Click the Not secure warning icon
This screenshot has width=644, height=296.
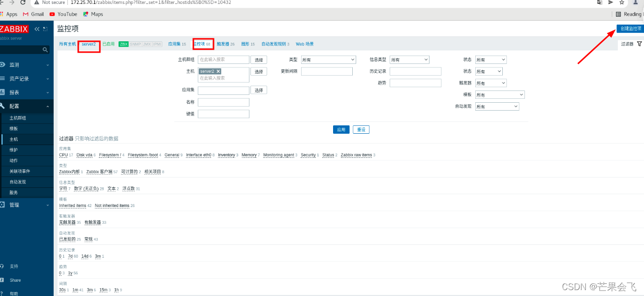(x=36, y=2)
